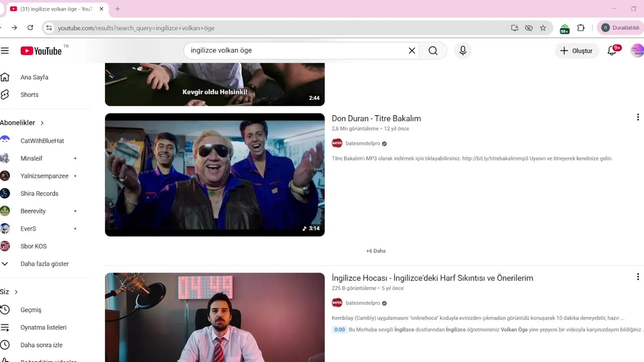The width and height of the screenshot is (644, 362).
Task: Bookmark this page with the star
Action: (x=543, y=28)
